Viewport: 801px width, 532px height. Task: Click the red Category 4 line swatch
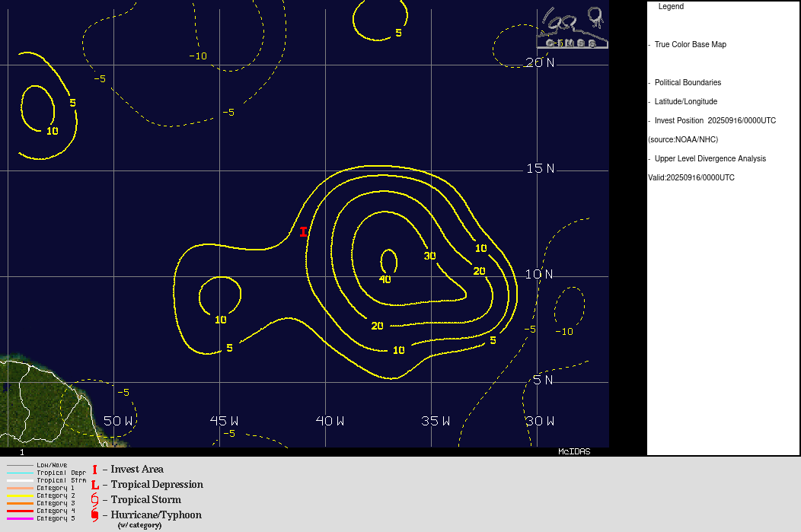[20, 511]
